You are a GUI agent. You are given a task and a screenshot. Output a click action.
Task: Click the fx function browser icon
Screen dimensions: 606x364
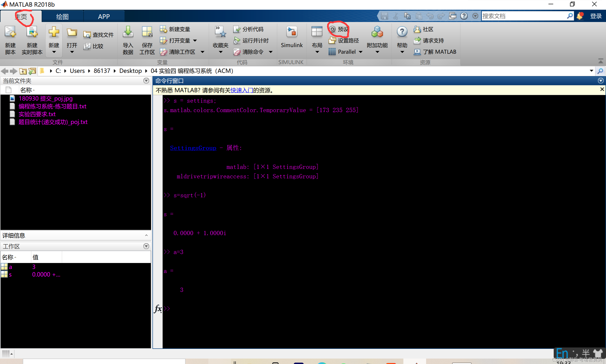158,309
